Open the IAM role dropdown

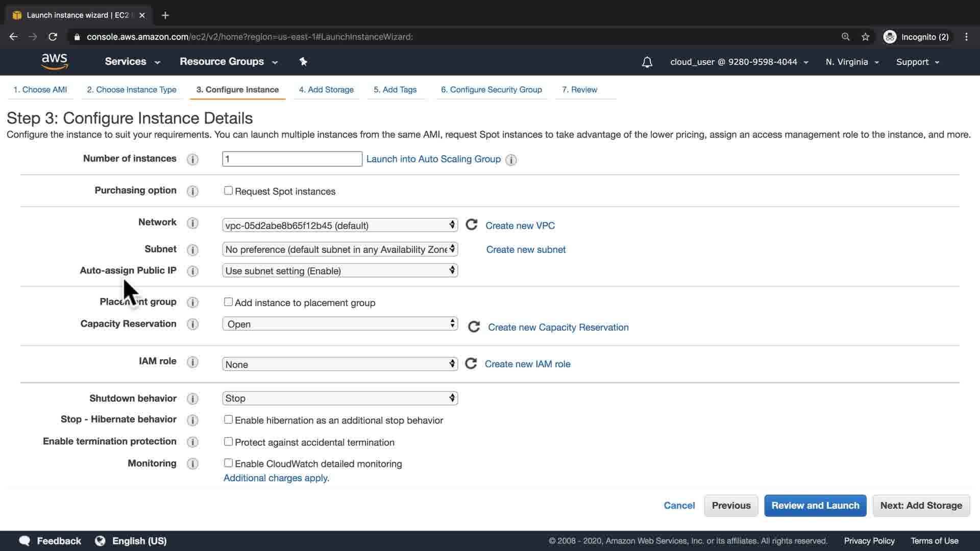(340, 364)
